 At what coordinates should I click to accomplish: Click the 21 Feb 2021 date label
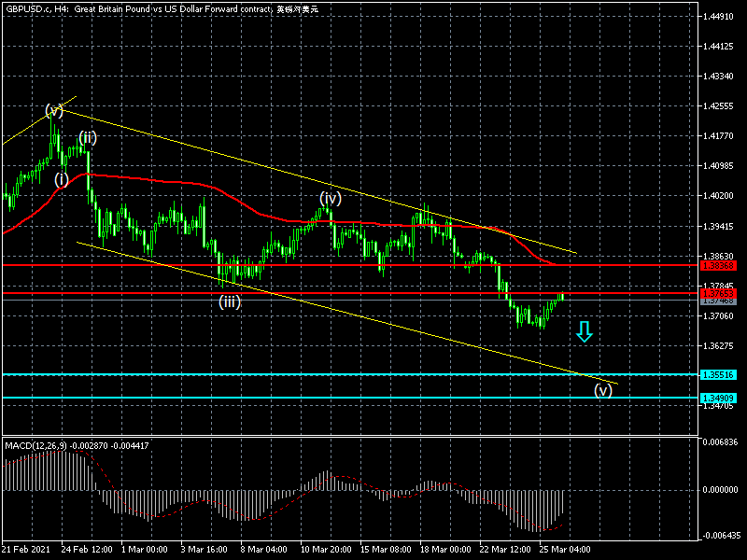pyautogui.click(x=25, y=549)
